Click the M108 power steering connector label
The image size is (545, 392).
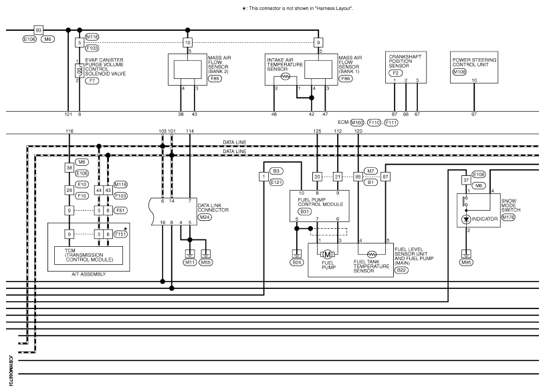pos(459,71)
